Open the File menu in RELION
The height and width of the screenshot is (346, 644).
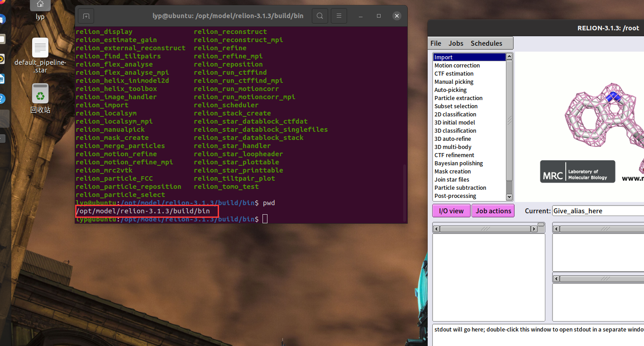coord(435,43)
